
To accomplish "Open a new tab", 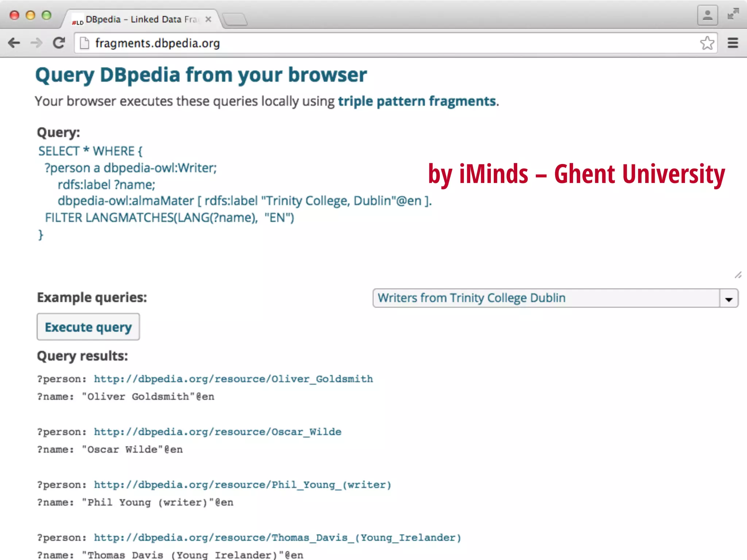I will pos(235,19).
